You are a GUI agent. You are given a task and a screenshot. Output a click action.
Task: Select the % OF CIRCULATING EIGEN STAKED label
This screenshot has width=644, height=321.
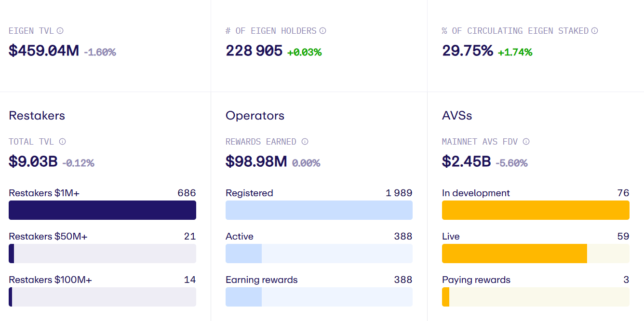click(515, 31)
